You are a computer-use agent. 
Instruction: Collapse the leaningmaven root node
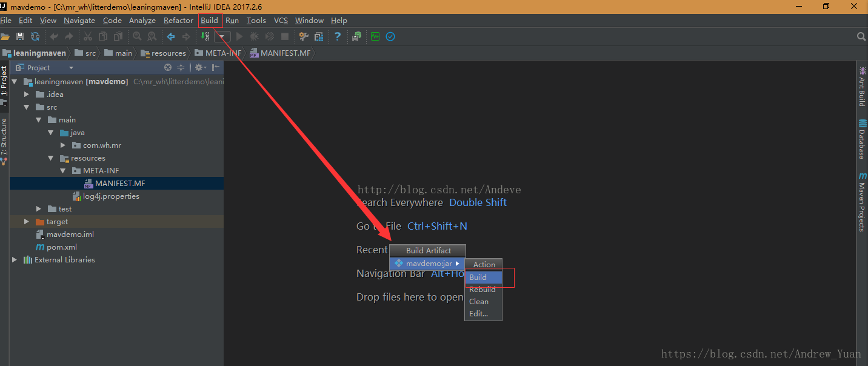pyautogui.click(x=15, y=81)
